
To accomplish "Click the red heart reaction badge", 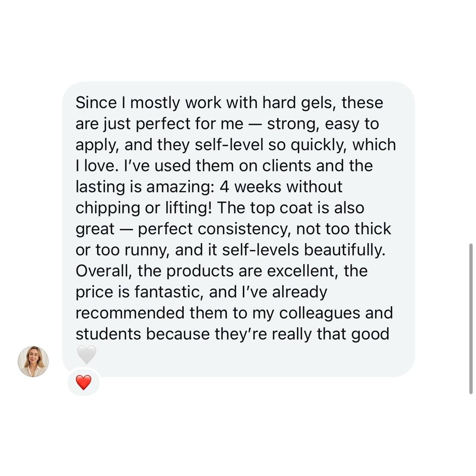I will (x=84, y=382).
